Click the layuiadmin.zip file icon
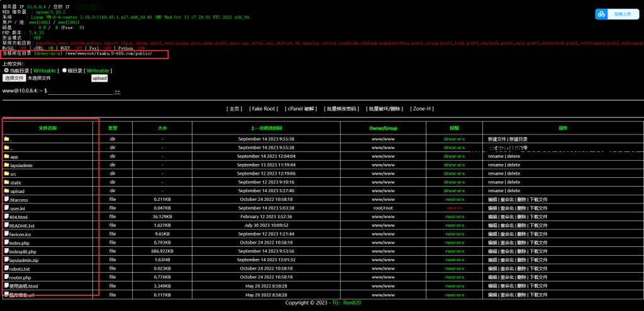 pos(7,259)
